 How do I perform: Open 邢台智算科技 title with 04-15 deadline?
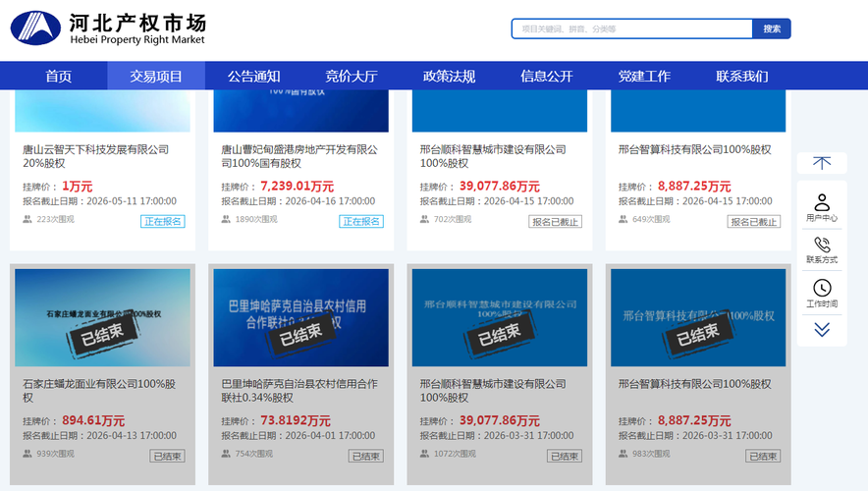coord(695,149)
